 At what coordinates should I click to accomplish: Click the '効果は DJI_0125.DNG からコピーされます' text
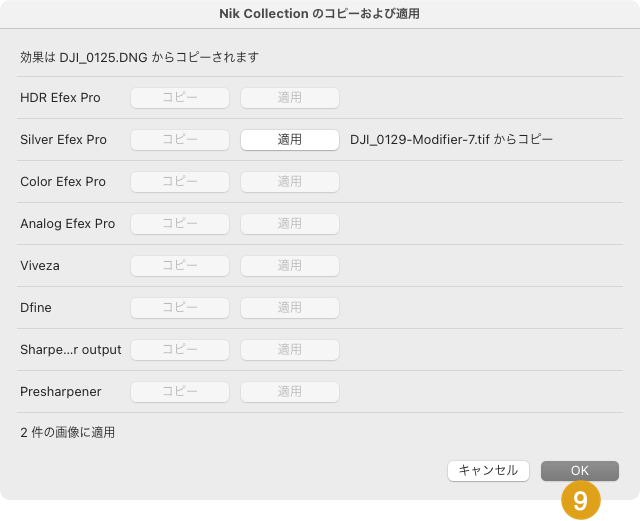[139, 57]
